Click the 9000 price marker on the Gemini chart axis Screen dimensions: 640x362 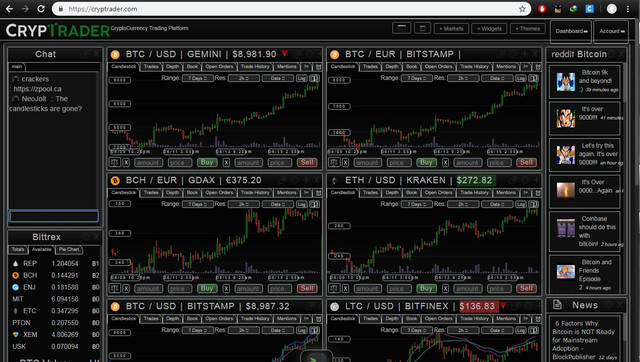pyautogui.click(x=120, y=80)
